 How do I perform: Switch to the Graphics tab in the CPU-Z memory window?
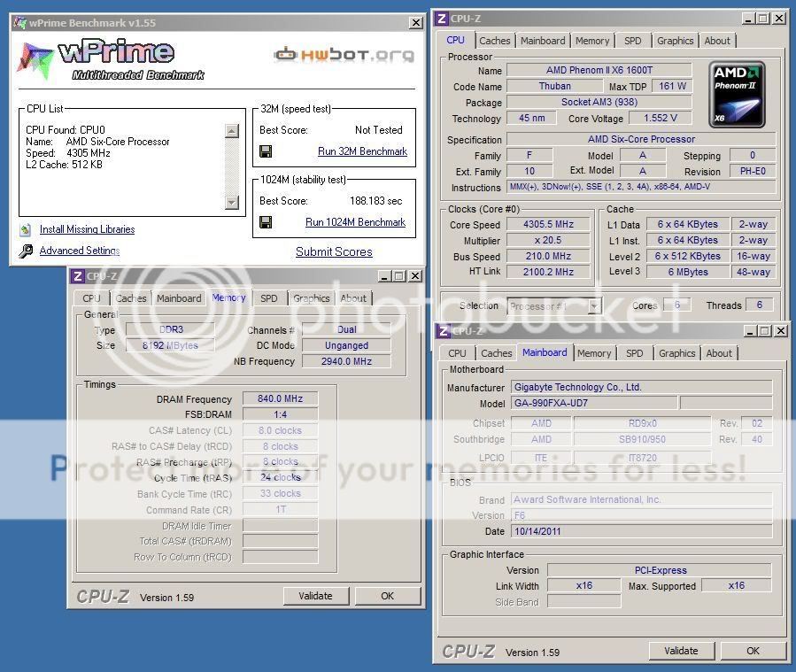pos(312,298)
